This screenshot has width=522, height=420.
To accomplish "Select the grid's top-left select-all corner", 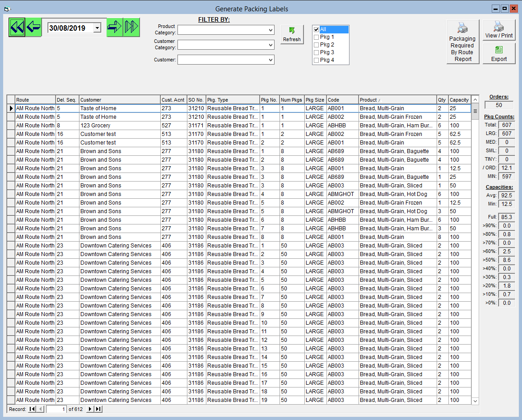I will tap(11, 100).
